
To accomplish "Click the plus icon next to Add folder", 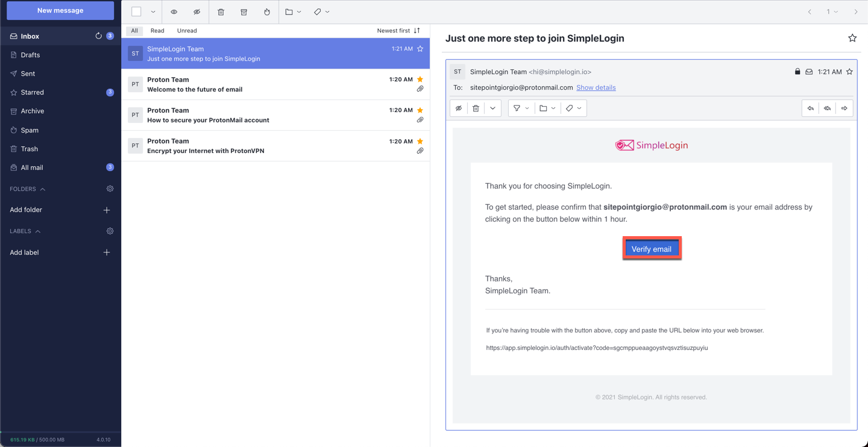I will (x=107, y=210).
